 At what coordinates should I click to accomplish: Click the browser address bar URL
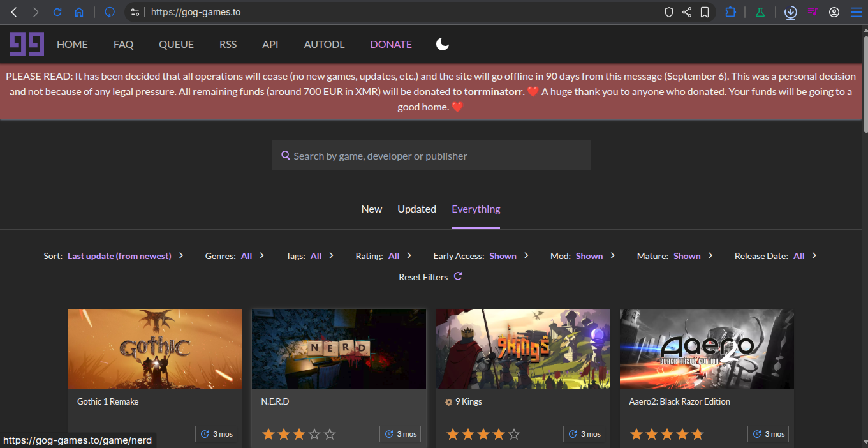click(x=196, y=12)
